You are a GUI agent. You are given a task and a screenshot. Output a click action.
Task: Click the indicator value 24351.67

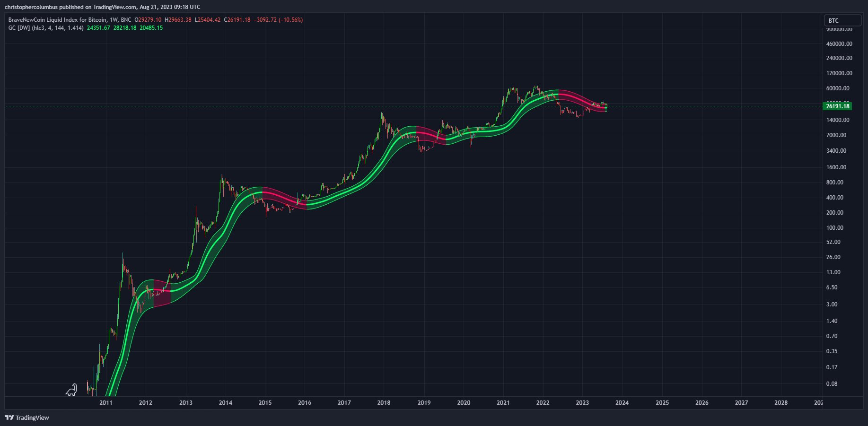click(98, 28)
